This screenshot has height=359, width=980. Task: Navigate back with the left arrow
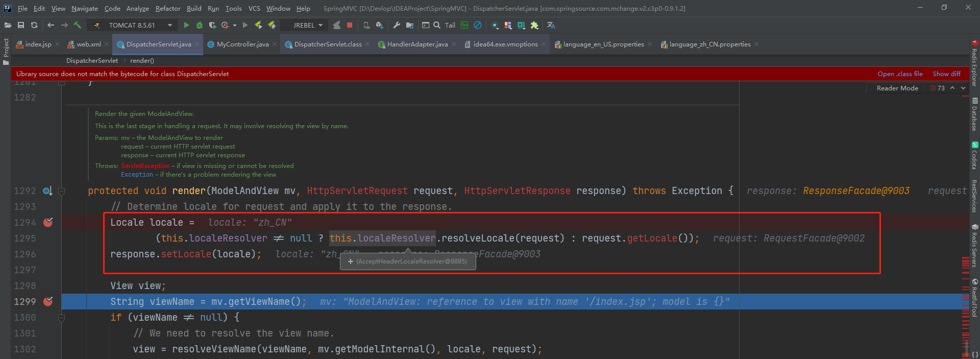(51, 25)
